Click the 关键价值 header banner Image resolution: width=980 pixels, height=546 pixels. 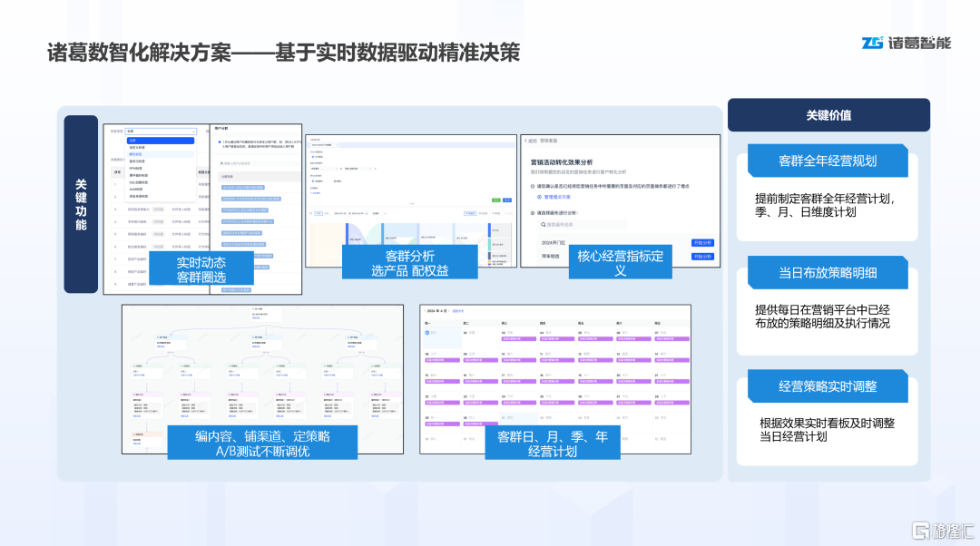tap(828, 115)
